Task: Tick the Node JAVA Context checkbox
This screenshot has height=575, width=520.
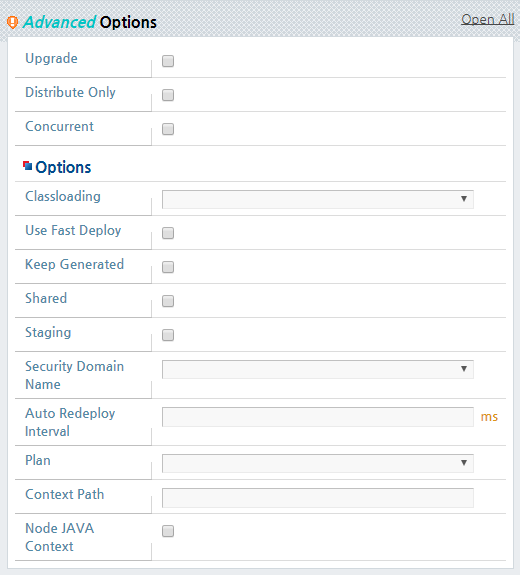Action: click(168, 531)
